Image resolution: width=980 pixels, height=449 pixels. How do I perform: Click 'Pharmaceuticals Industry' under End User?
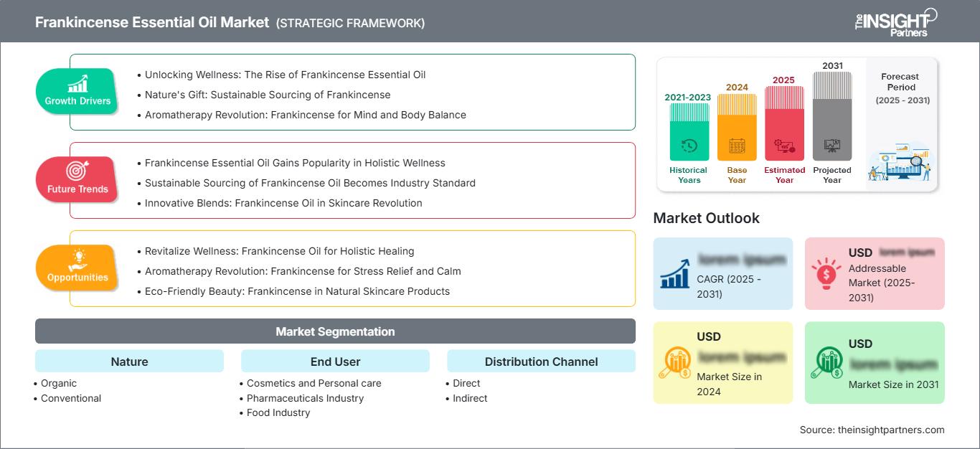(x=306, y=398)
